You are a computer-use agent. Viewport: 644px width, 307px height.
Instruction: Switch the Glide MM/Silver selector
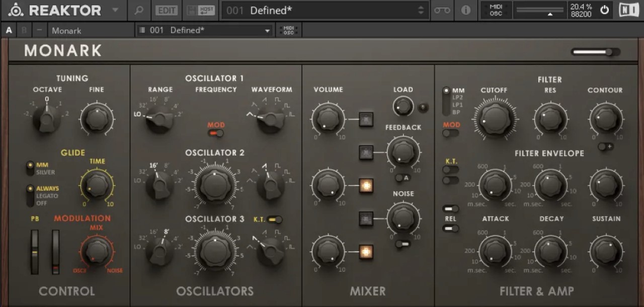[x=31, y=169]
